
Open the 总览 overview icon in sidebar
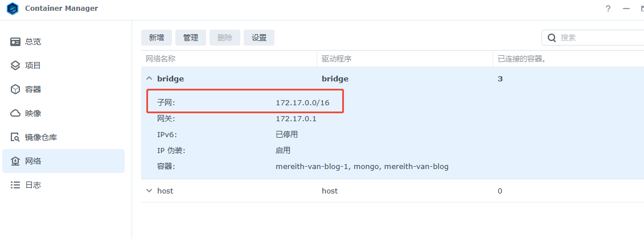tap(15, 42)
